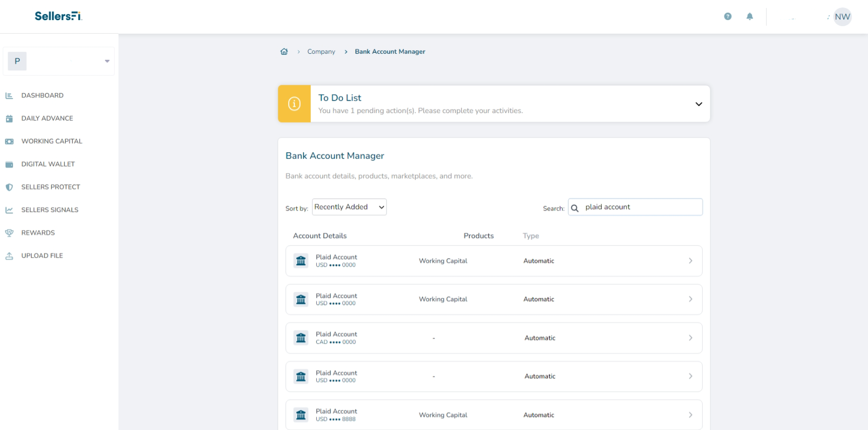The width and height of the screenshot is (868, 430).
Task: Click the To Do List title
Action: 340,98
